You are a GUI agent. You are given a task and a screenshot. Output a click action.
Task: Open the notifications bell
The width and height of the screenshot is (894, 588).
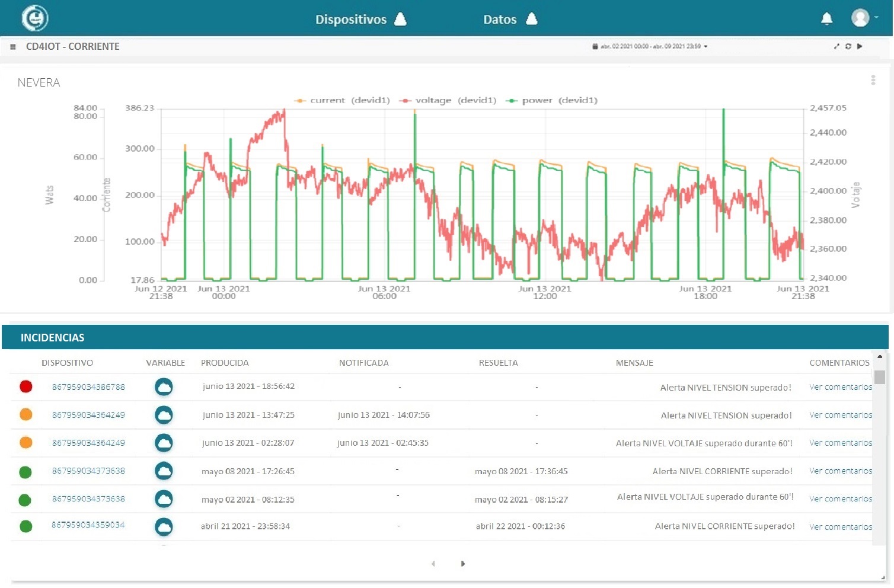[x=826, y=19]
